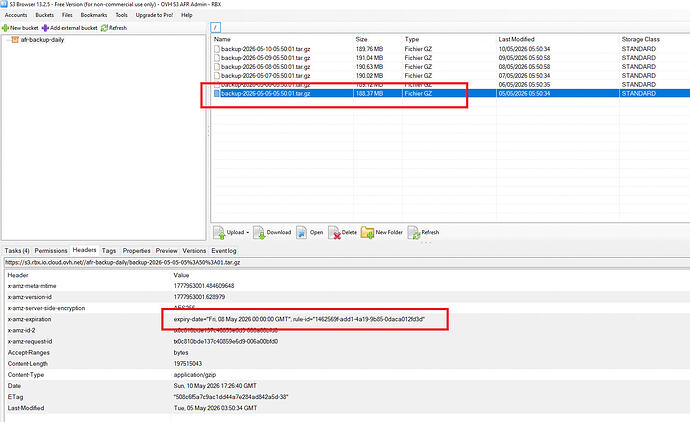
Task: Click the Refresh icon in buckets toolbar
Action: [104, 28]
